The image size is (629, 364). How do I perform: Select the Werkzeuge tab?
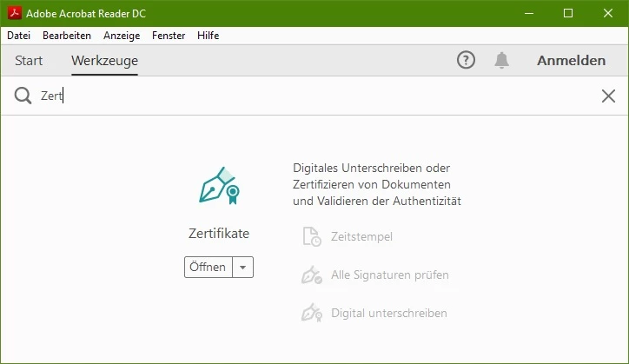pos(105,61)
